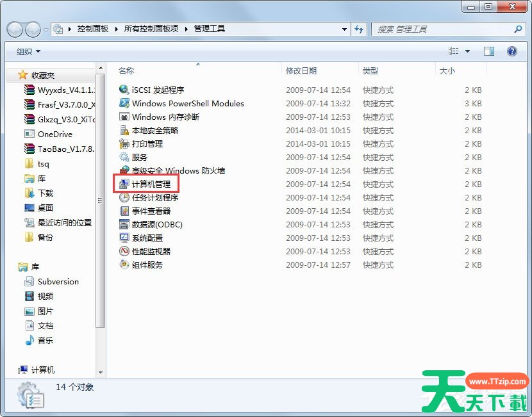Select 文档 library
Viewport: 532px width, 417px height.
[x=39, y=325]
